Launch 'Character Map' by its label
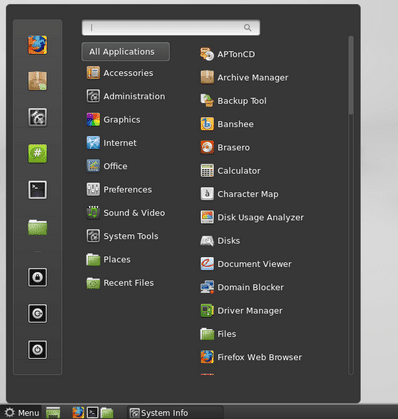 [x=248, y=194]
